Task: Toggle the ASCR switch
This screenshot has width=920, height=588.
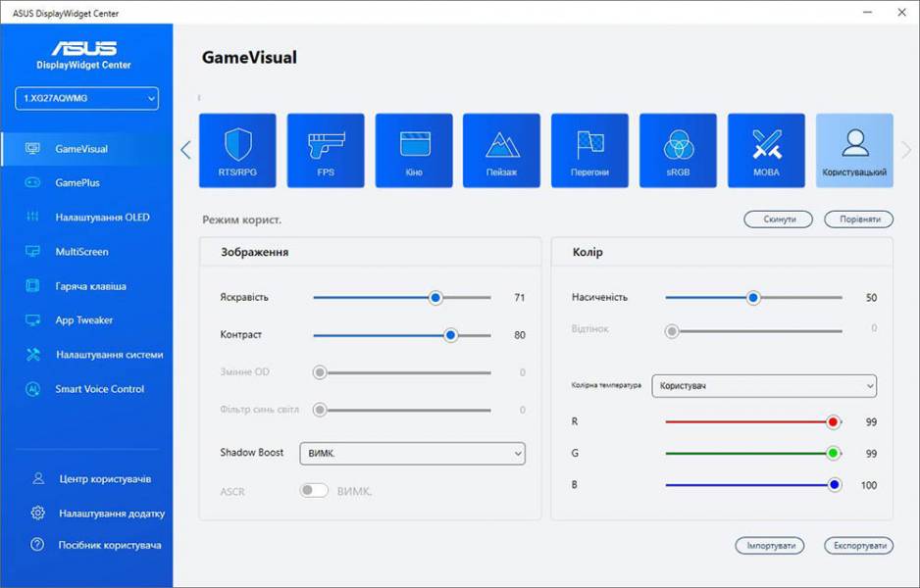Action: [314, 491]
